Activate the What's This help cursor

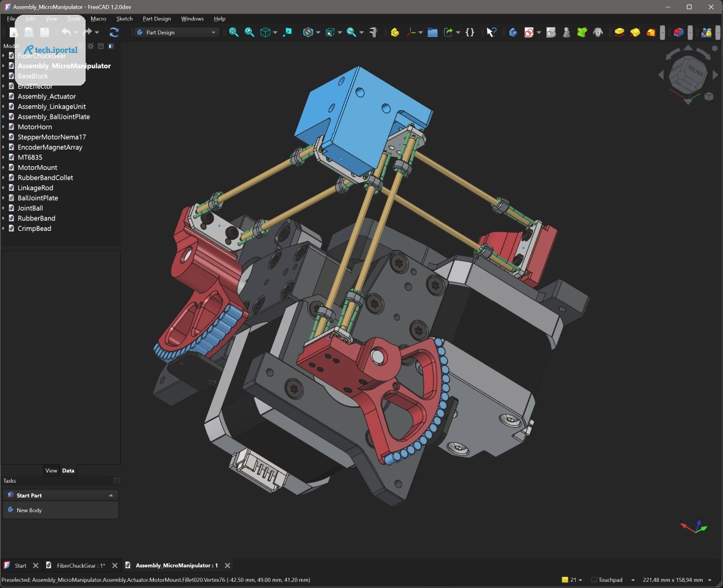click(491, 32)
